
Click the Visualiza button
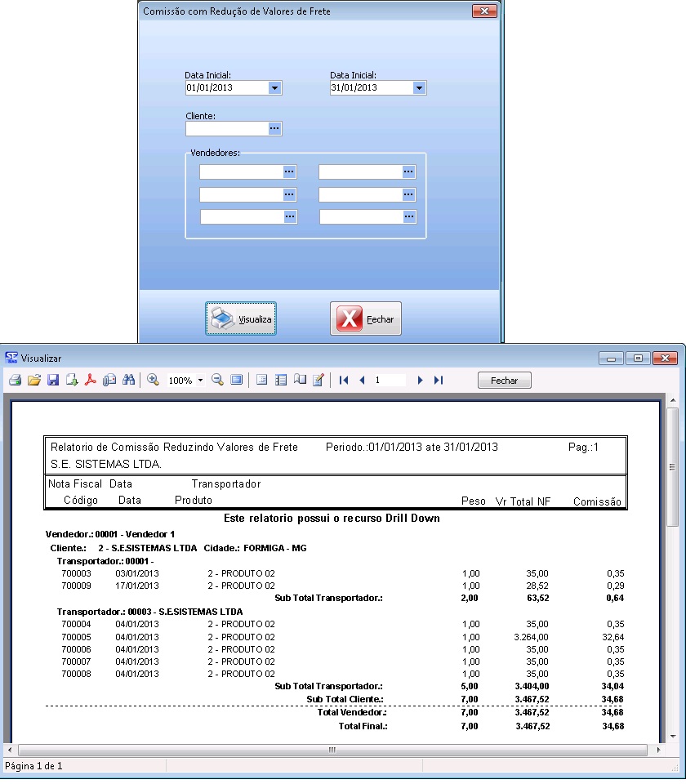241,319
